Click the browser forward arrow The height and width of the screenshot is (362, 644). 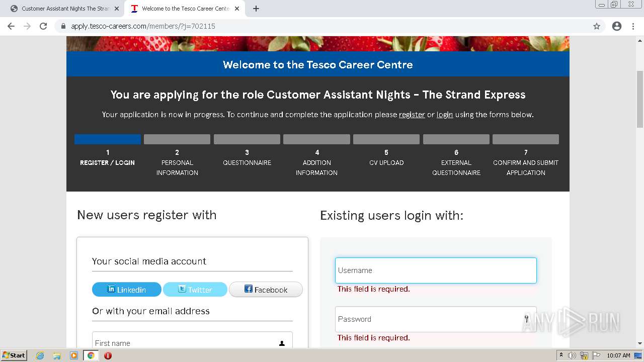tap(27, 26)
